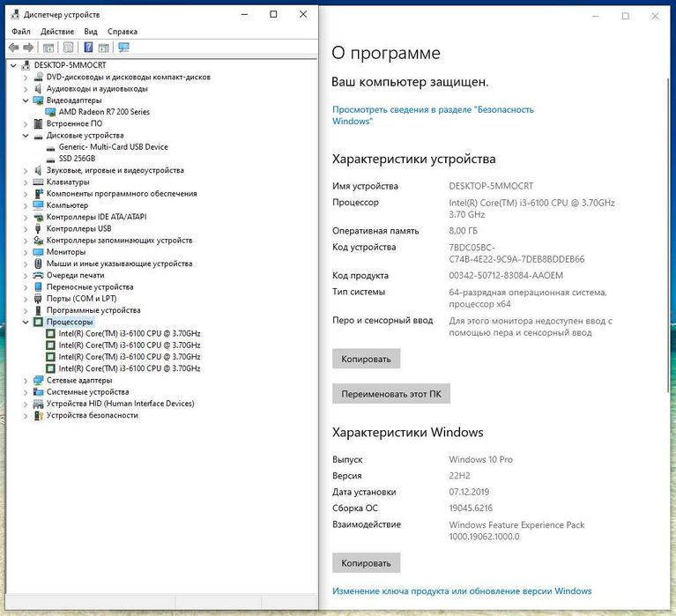Viewport: 676px width, 616px height.
Task: Click the Очереди печати printer icon
Action: [39, 276]
